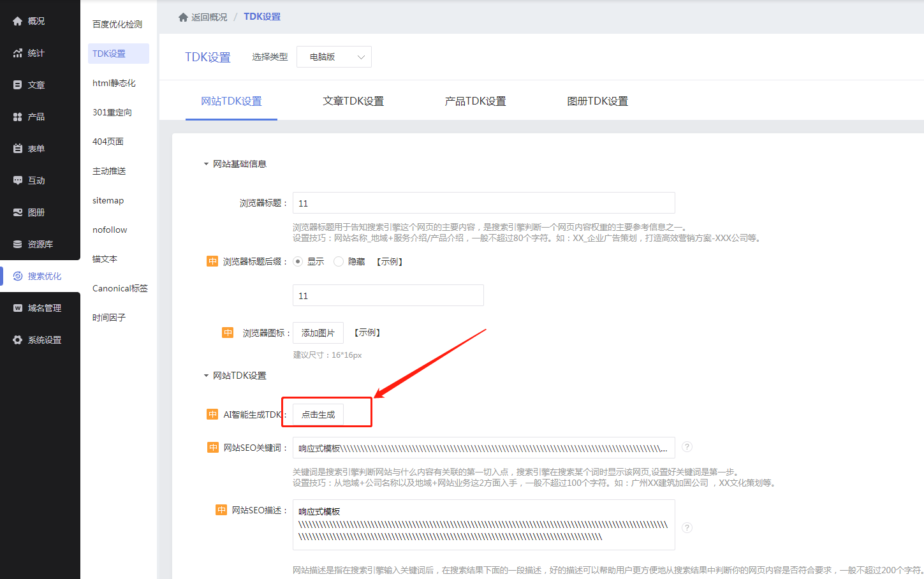Click the 搜索优化 target icon

(18, 276)
